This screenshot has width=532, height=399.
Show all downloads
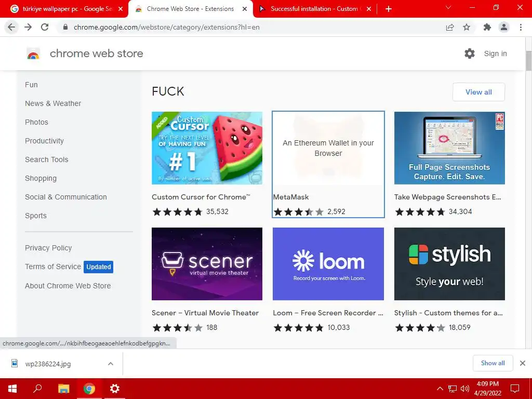click(x=493, y=363)
